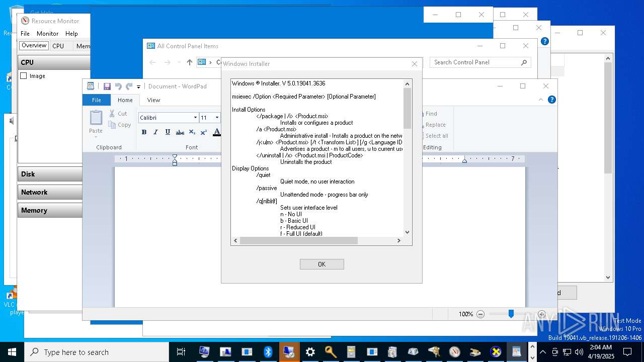Click the WordPad zoom slider handle
644x362 pixels.
[x=511, y=314]
